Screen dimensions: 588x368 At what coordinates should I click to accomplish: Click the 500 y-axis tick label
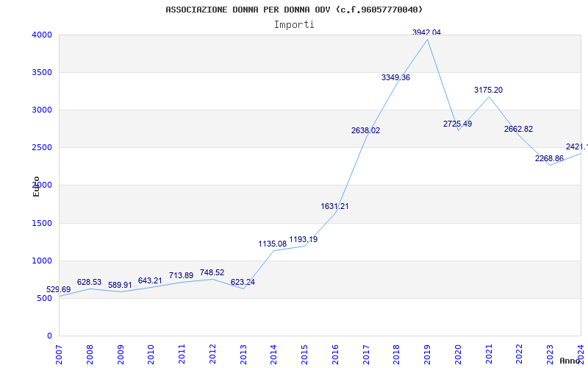[45, 299]
